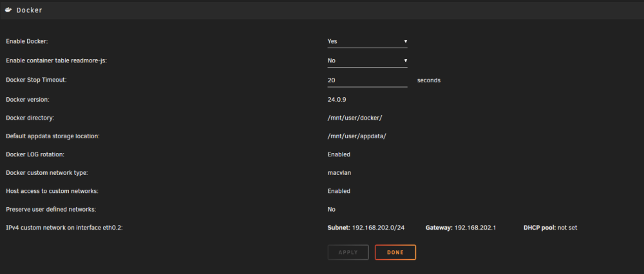Image resolution: width=644 pixels, height=274 pixels.
Task: Click the /mnt/user/docker/ directory path
Action: point(355,118)
